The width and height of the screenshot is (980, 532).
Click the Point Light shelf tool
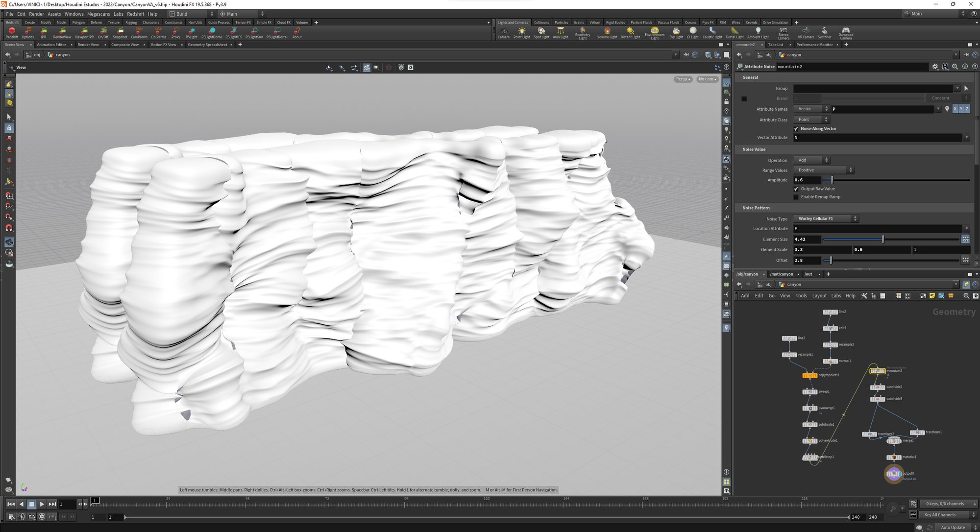click(522, 32)
